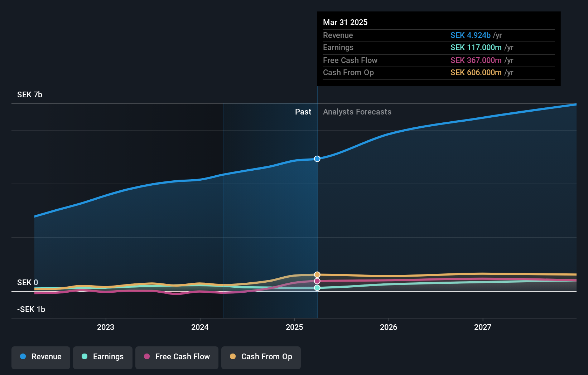Click the SEK 4.924b revenue value
588x375 pixels.
pyautogui.click(x=471, y=35)
